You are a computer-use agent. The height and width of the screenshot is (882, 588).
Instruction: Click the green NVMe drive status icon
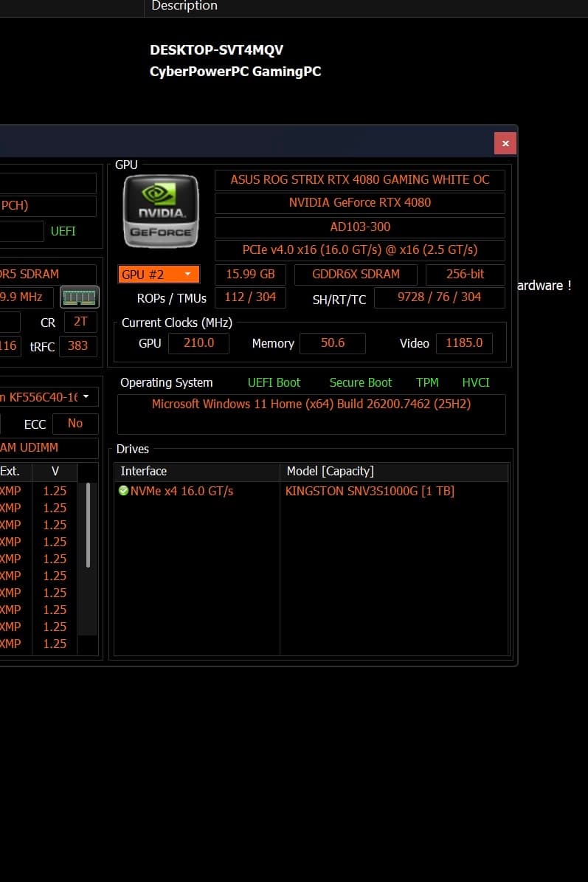pyautogui.click(x=124, y=491)
